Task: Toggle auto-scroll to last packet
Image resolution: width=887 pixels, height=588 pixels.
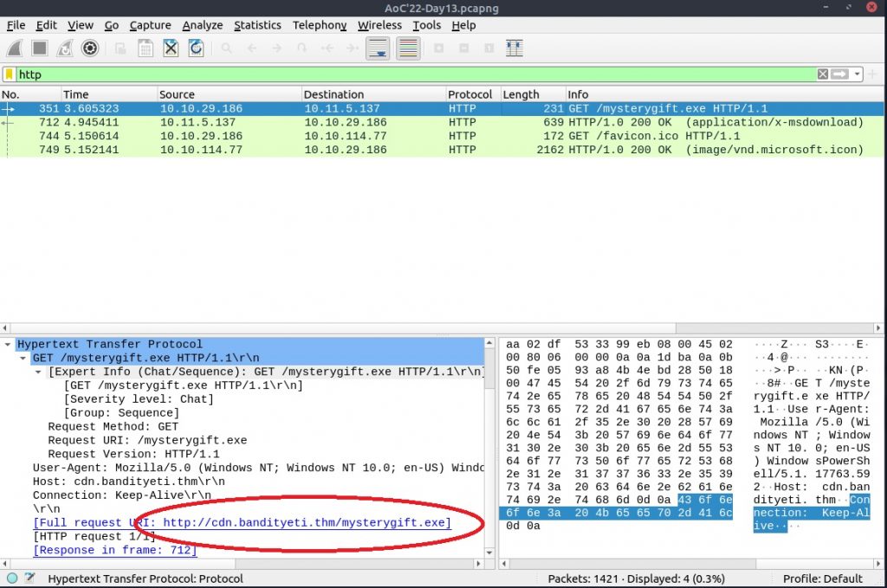Action: point(378,48)
